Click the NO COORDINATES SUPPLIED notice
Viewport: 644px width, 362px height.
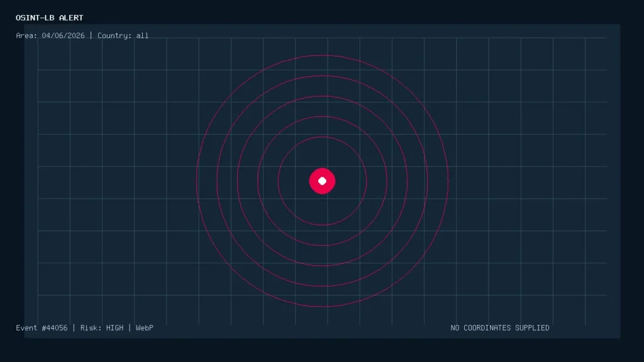(500, 328)
